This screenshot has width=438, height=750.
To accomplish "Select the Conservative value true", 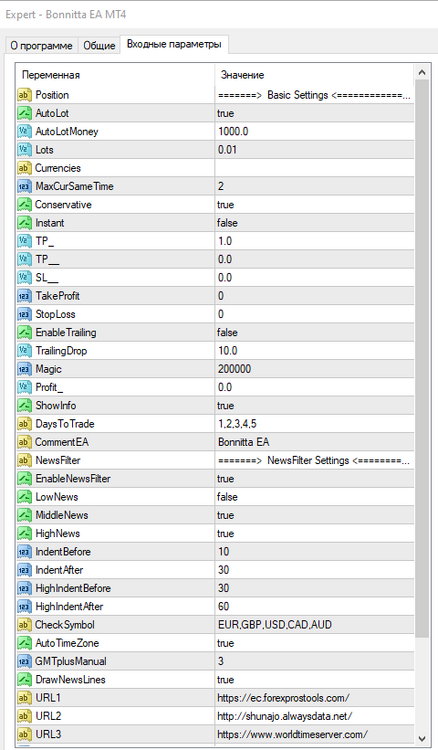I will click(226, 205).
